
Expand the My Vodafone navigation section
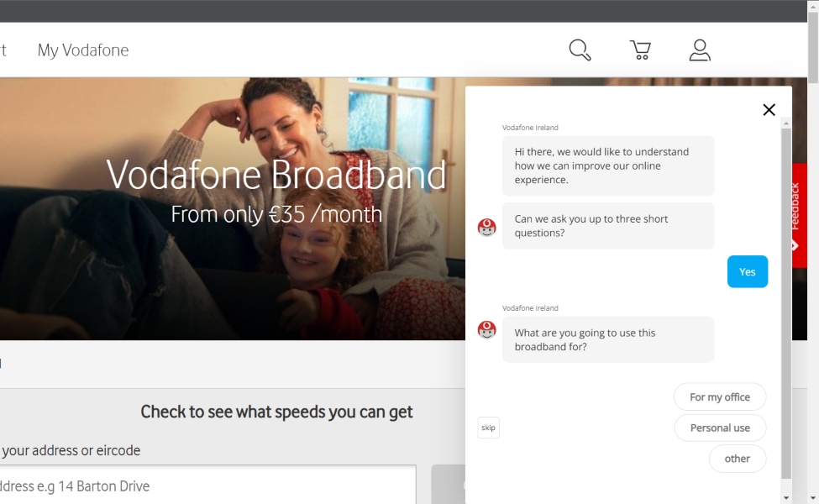coord(82,50)
